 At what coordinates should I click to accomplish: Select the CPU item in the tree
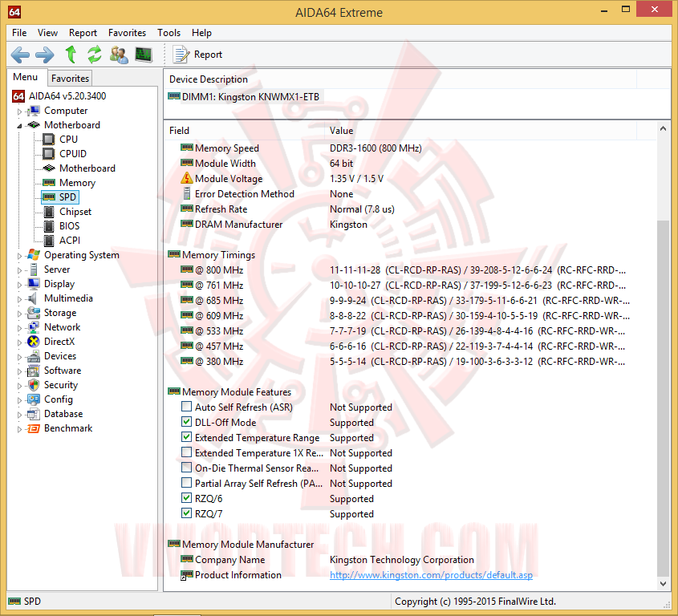[x=68, y=140]
